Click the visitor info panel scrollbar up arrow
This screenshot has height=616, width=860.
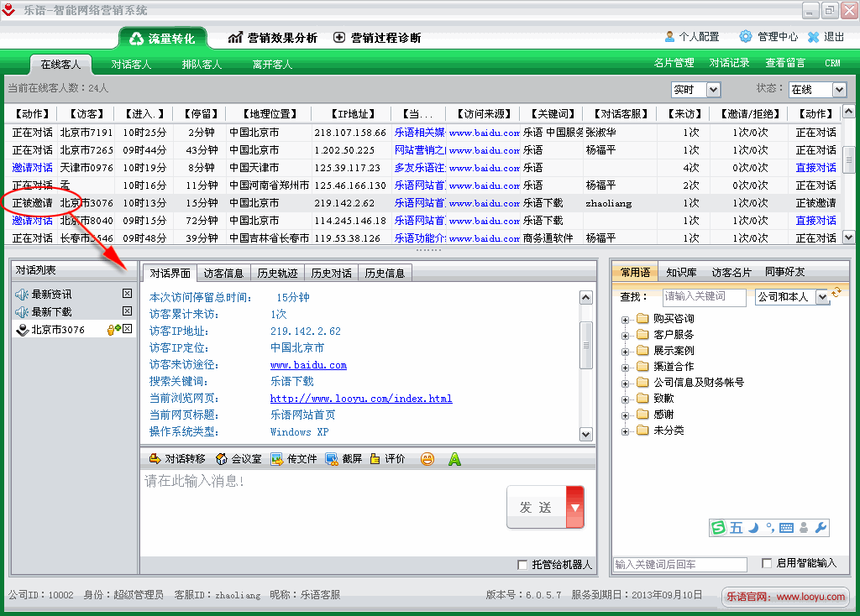point(585,298)
